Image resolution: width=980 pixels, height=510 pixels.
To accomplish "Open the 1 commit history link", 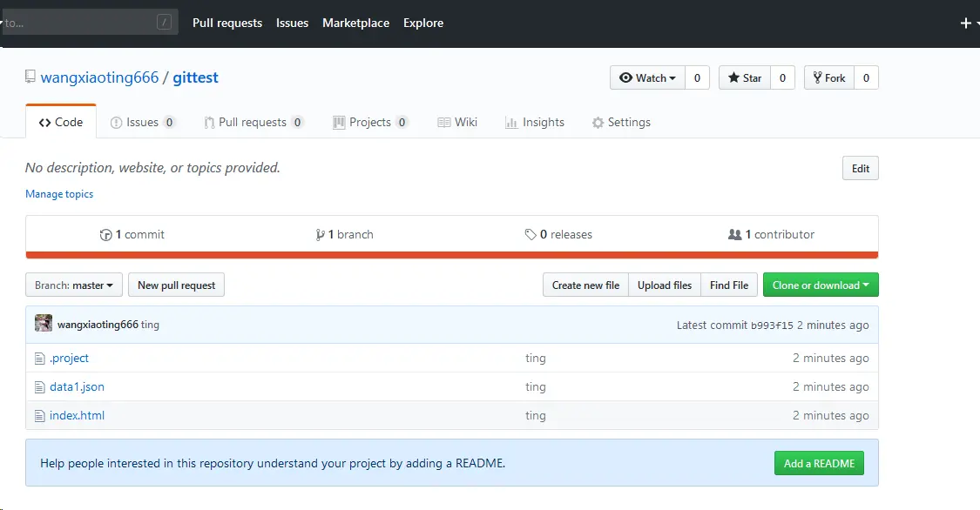I will (x=132, y=234).
